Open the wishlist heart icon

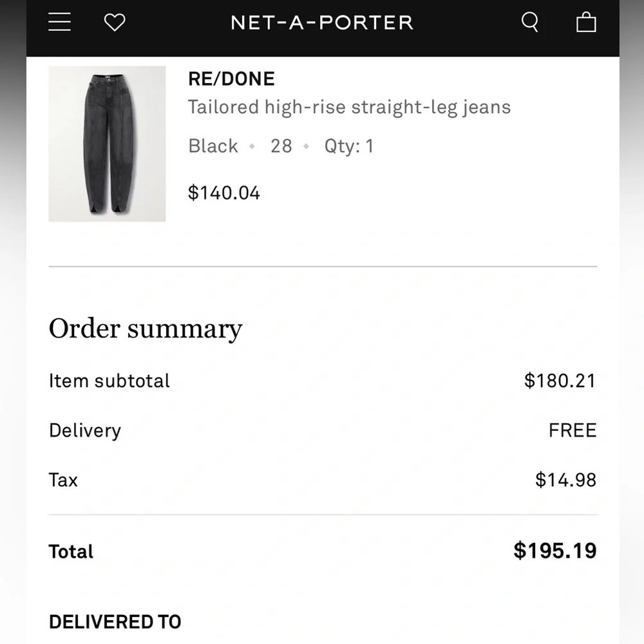click(115, 23)
